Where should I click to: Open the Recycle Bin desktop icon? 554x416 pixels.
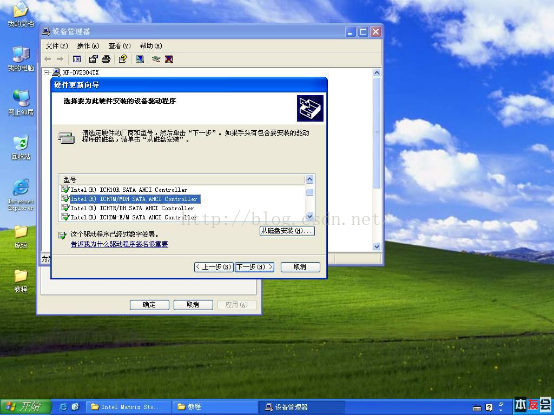21,147
